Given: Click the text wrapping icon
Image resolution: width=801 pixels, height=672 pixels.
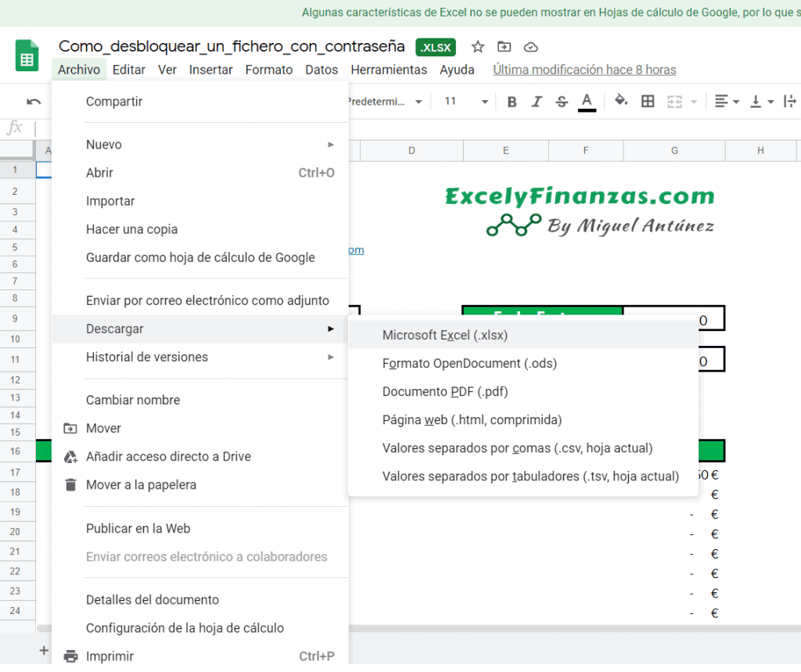Looking at the screenshot, I should coord(789,101).
